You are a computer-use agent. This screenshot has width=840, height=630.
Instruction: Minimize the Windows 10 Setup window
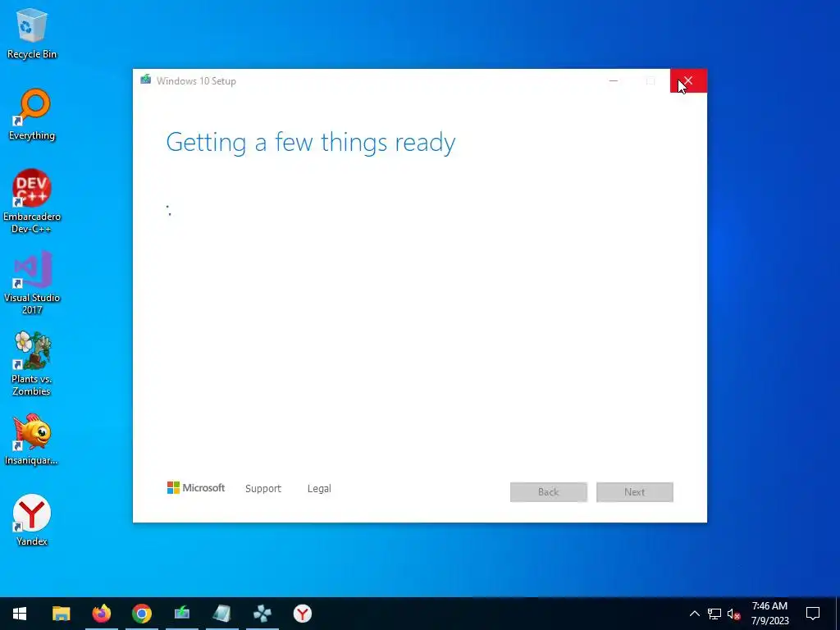[x=614, y=81]
